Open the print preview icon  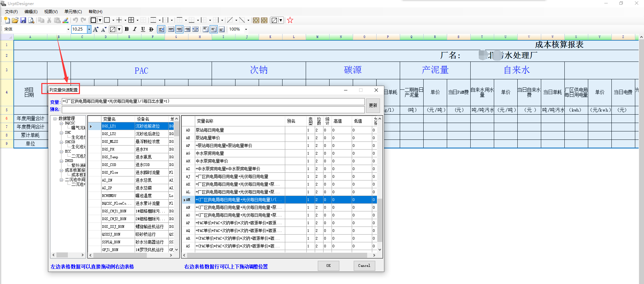click(31, 21)
